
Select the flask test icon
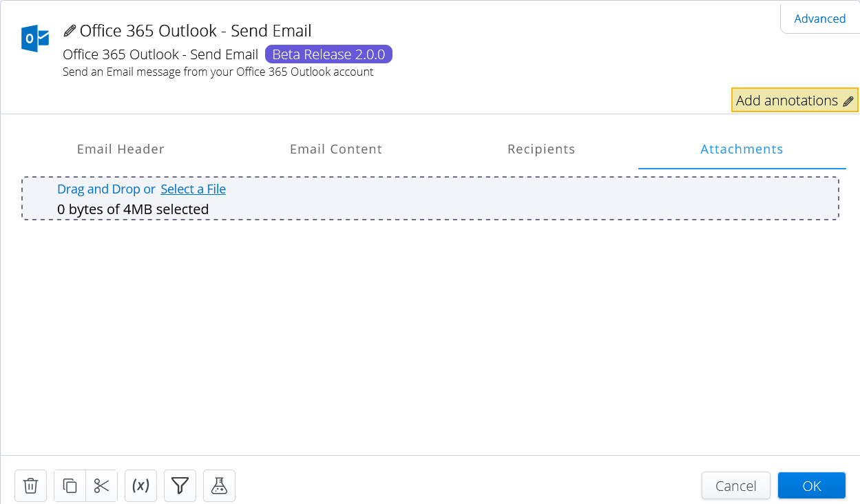219,485
